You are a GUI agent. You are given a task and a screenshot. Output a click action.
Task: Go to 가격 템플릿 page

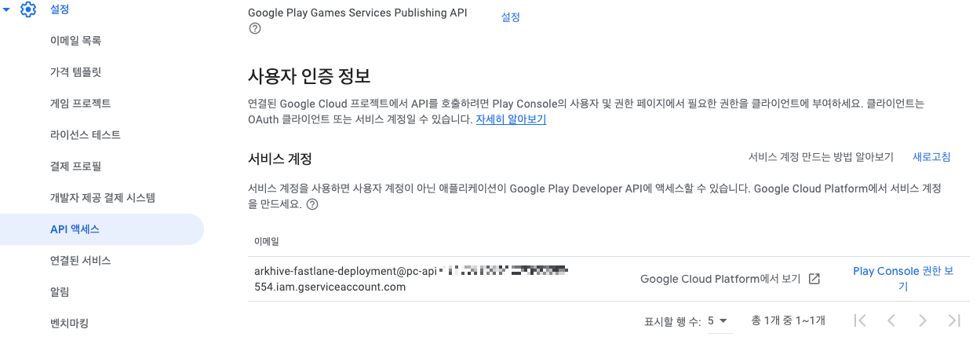(x=75, y=72)
